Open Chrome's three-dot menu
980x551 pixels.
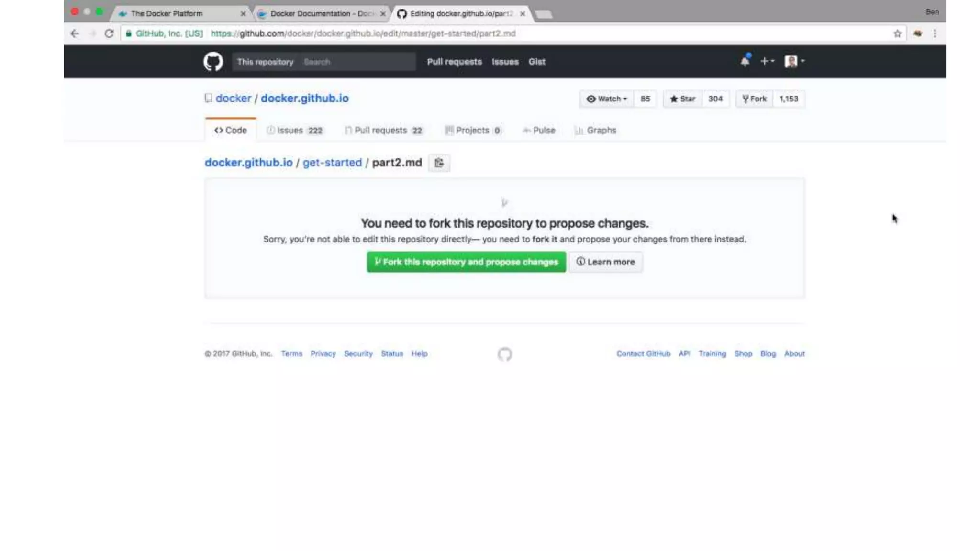click(935, 33)
